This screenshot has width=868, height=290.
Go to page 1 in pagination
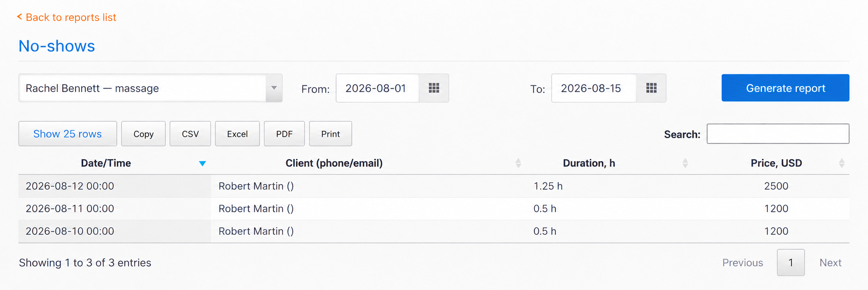(791, 262)
